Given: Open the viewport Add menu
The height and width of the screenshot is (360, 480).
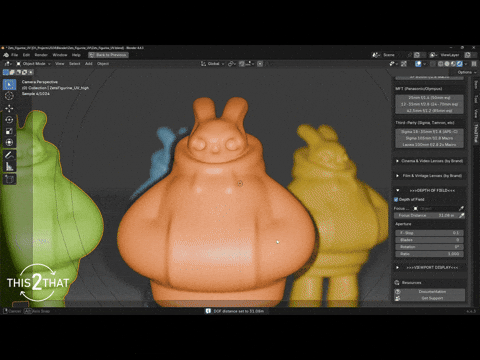Looking at the screenshot, I should coord(89,64).
